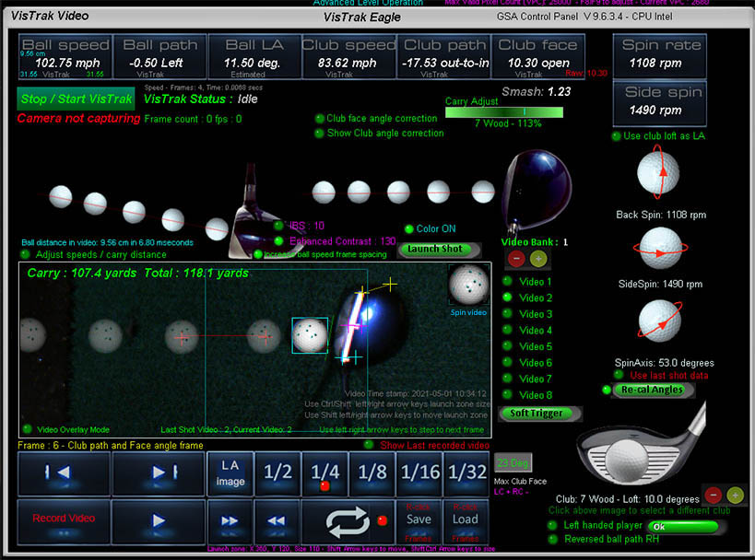Select Video 3 radio indicator
Screen dimensions: 755x560
click(x=507, y=313)
